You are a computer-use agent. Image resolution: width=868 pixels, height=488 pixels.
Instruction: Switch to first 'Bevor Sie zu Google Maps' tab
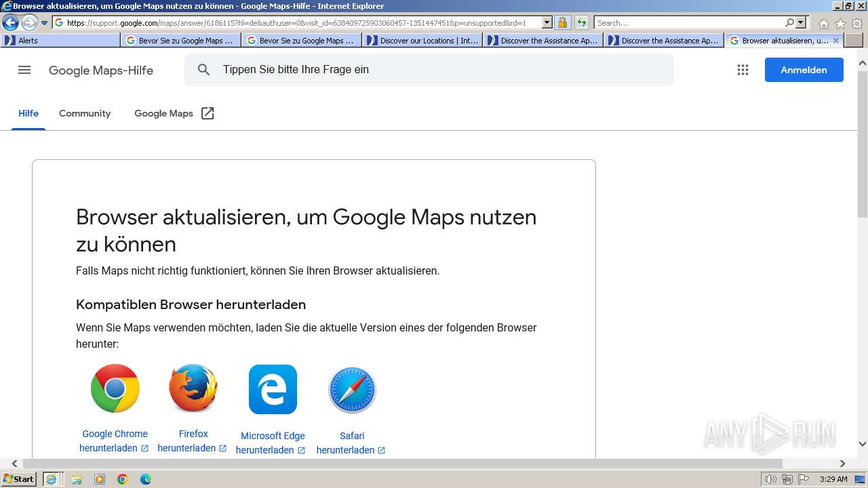pos(181,41)
